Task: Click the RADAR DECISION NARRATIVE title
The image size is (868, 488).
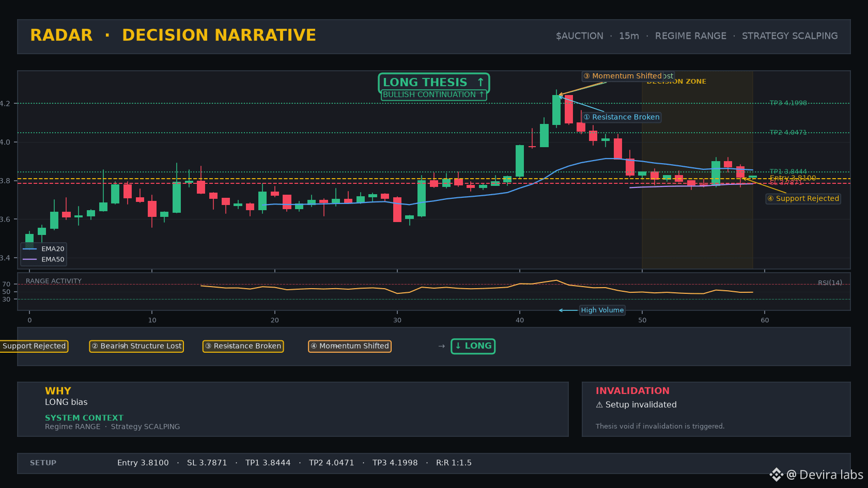Action: [173, 35]
